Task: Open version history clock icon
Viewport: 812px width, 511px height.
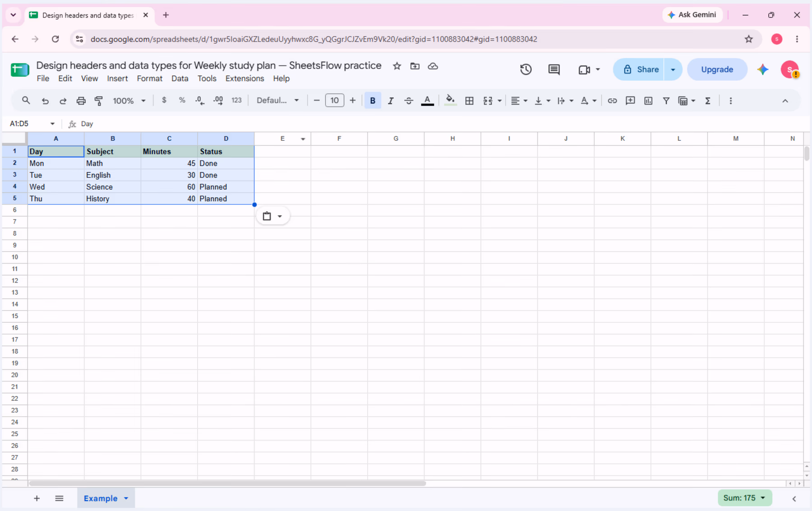Action: click(x=526, y=70)
